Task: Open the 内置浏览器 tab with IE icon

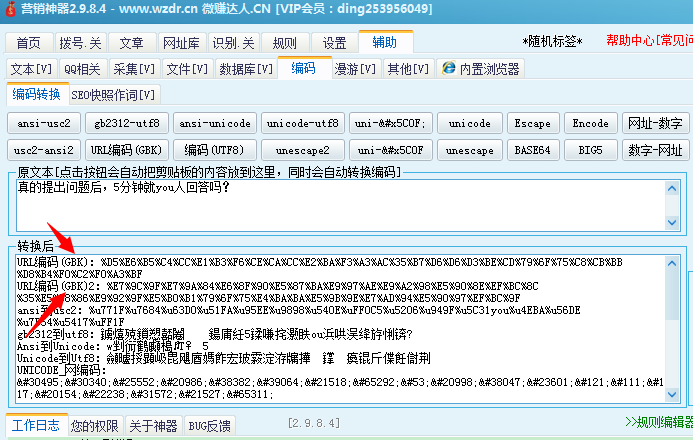Action: (x=481, y=69)
